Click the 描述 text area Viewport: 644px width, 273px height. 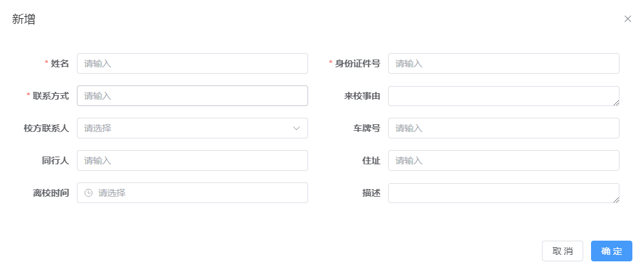click(503, 193)
